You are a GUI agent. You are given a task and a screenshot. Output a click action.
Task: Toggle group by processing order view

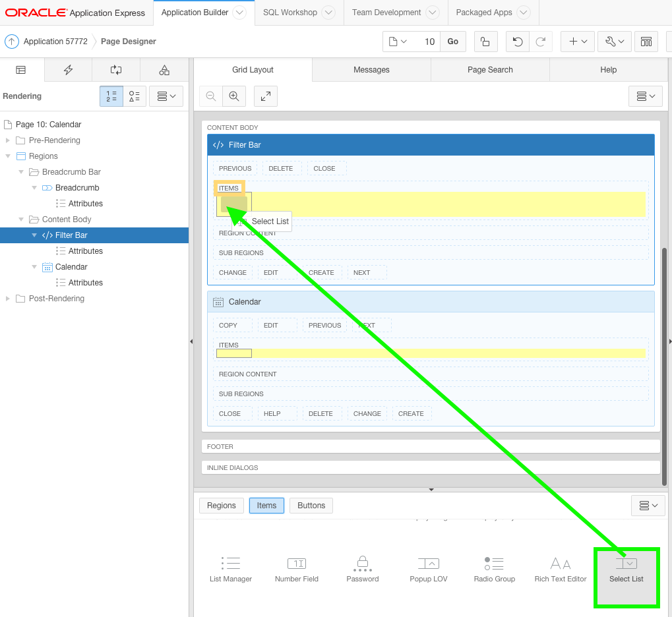(x=111, y=96)
